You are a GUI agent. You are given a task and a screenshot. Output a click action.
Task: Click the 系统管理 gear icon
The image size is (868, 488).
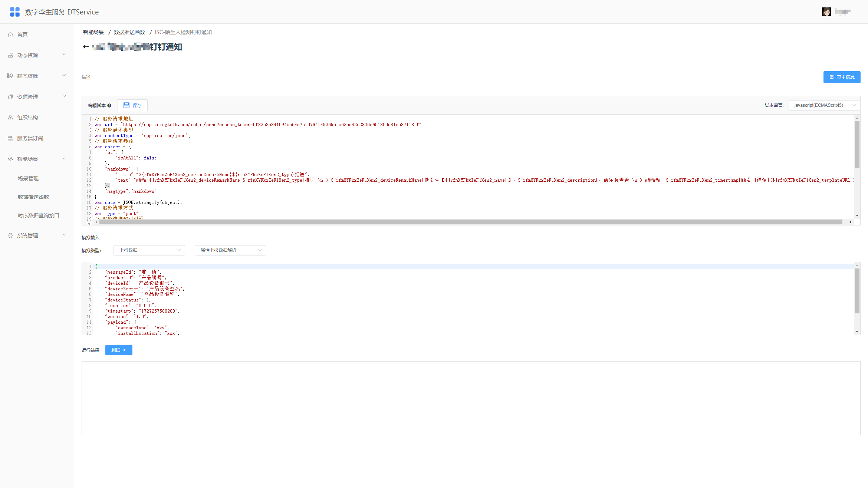coord(10,235)
